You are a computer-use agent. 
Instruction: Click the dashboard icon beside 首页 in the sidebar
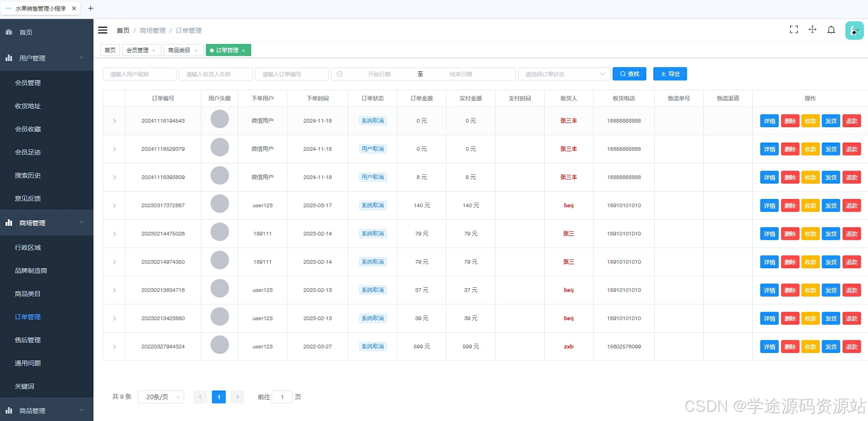(x=9, y=32)
